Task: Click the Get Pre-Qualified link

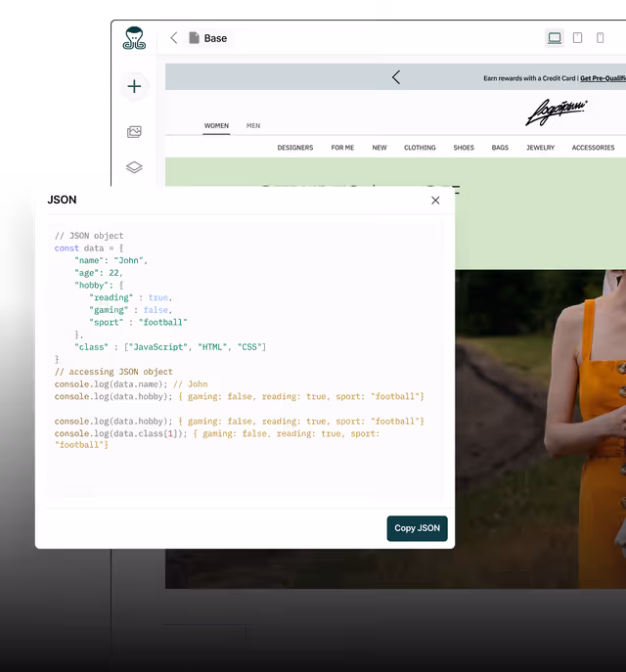Action: 603,78
